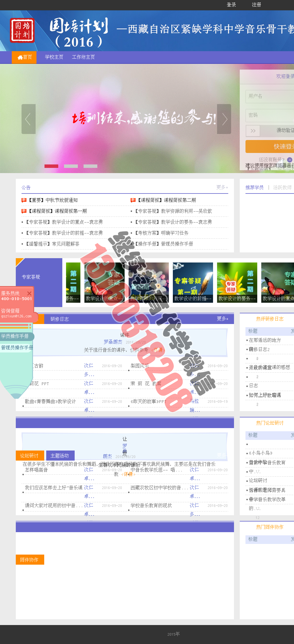Open 请问大家对现用的初中音... forum post
The image size is (294, 644).
coord(53,506)
